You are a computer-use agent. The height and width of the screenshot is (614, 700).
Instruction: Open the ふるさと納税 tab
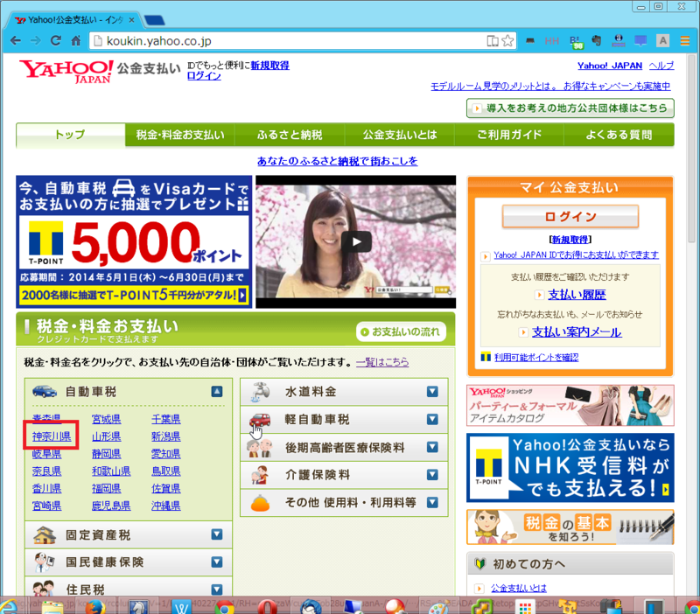click(x=290, y=135)
